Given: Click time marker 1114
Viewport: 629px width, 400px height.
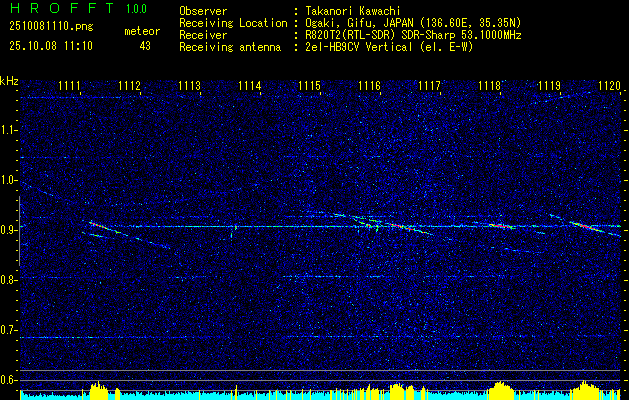Looking at the screenshot, I should [x=250, y=86].
